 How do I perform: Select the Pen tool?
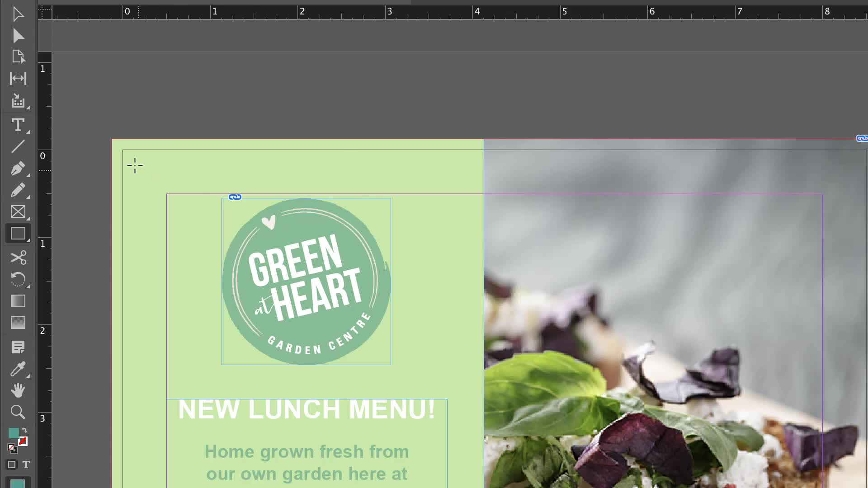[18, 169]
